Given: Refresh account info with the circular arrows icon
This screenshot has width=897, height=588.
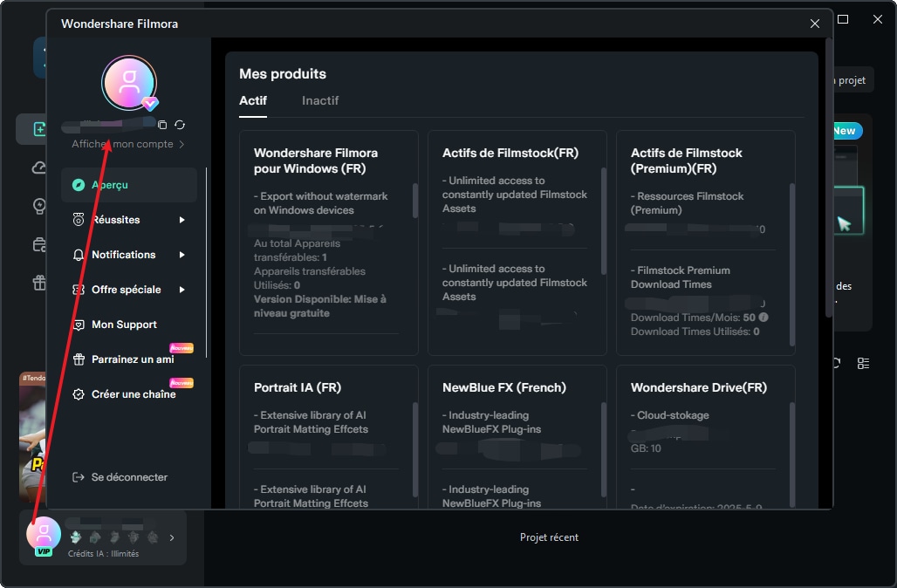Looking at the screenshot, I should coord(180,125).
